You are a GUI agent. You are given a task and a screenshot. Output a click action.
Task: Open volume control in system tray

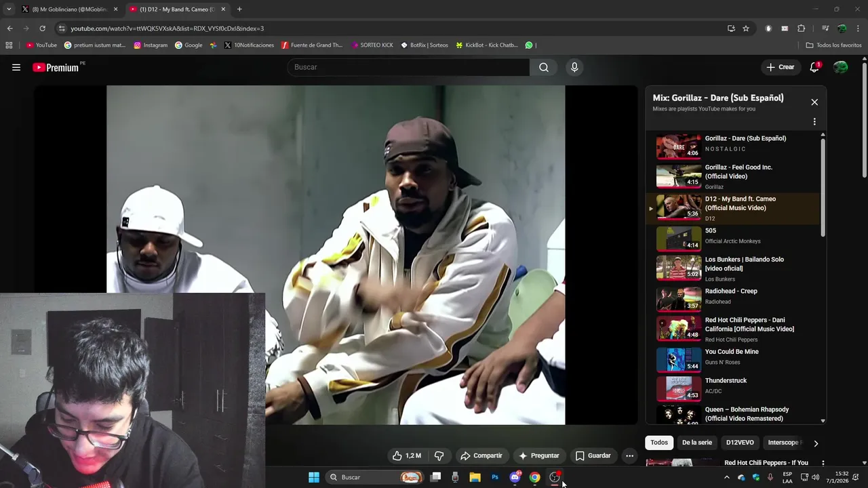coord(815,477)
